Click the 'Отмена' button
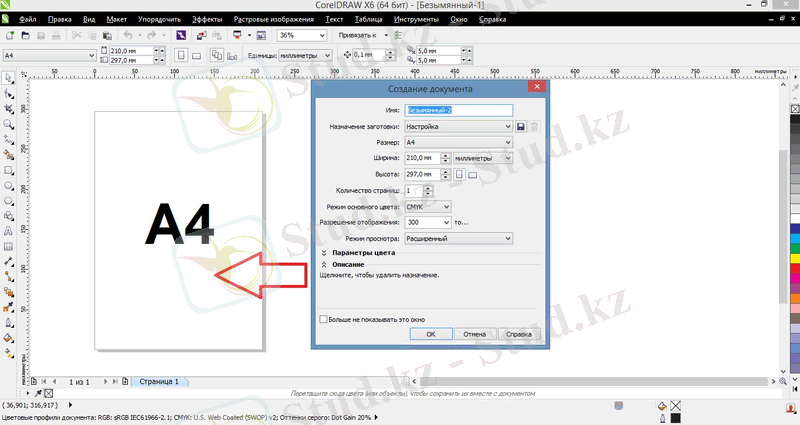The height and width of the screenshot is (425, 800). [x=474, y=334]
